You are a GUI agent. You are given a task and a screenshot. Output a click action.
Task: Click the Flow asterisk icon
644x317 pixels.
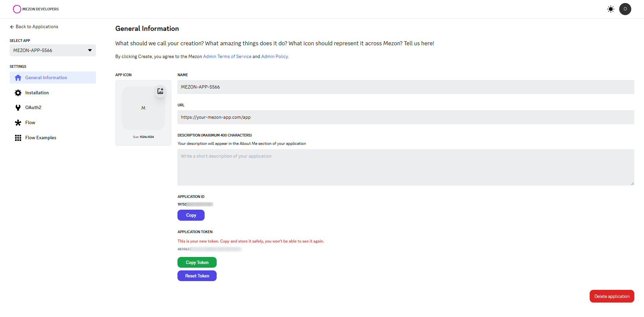click(18, 123)
